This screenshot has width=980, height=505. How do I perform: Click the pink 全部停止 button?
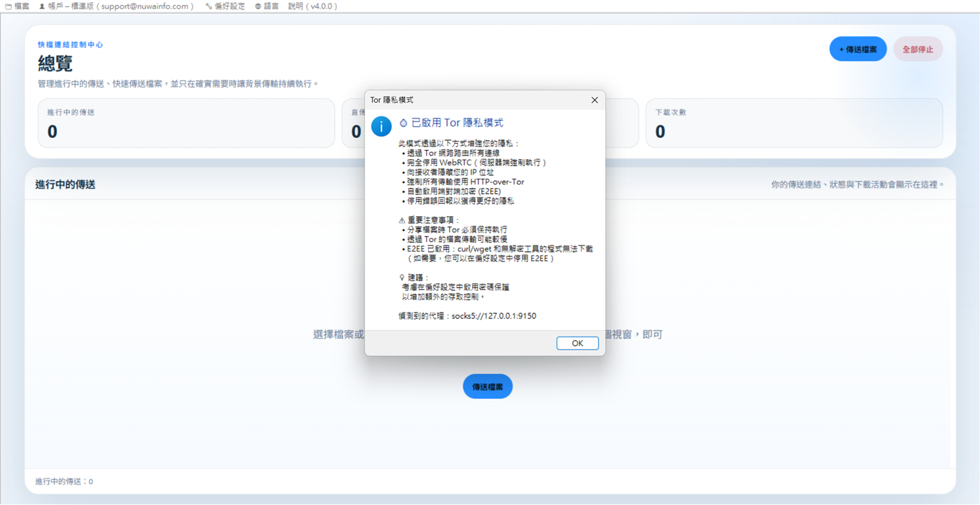tap(918, 49)
